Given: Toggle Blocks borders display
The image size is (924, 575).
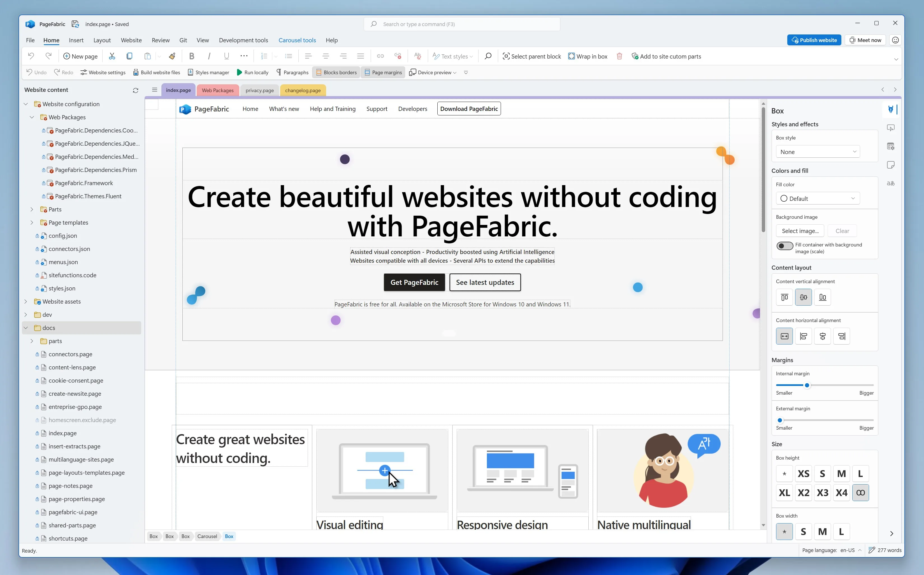Looking at the screenshot, I should 336,72.
